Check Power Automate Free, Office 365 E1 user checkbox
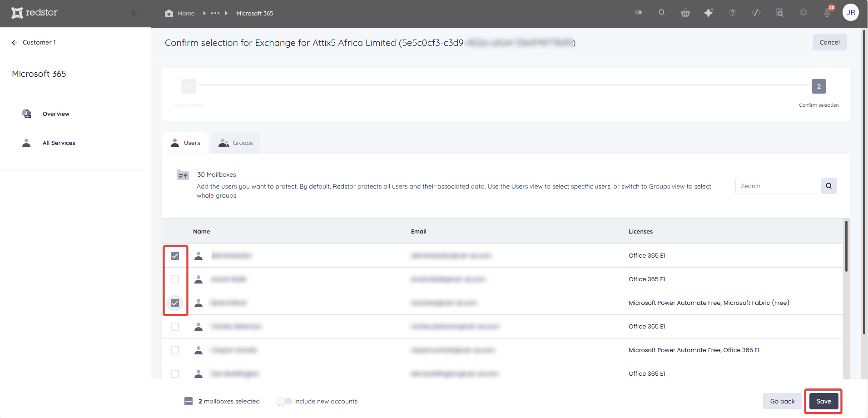The height and width of the screenshot is (418, 868). coord(175,350)
